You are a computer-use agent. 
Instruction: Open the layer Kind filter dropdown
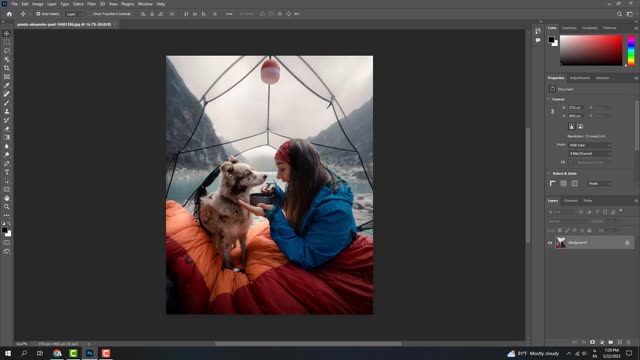click(x=562, y=212)
